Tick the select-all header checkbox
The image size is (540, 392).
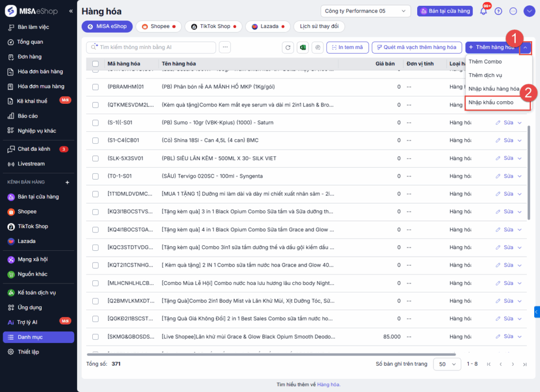pos(95,64)
